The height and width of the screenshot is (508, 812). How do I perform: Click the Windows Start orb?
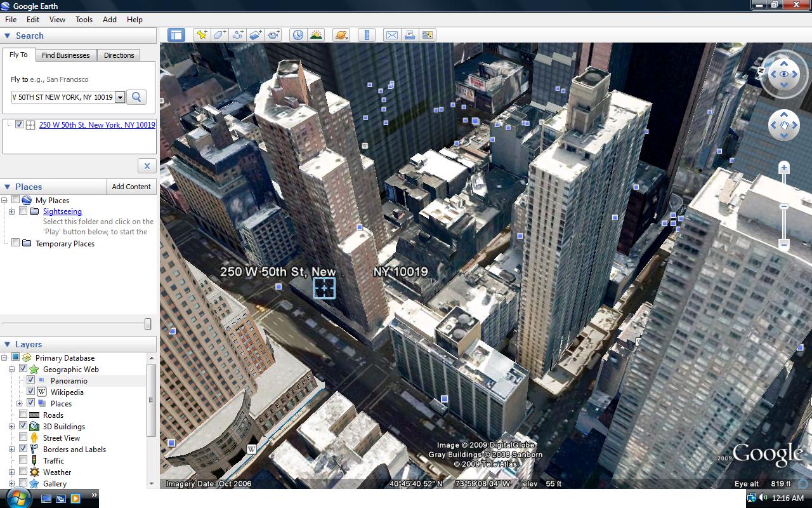[18, 497]
